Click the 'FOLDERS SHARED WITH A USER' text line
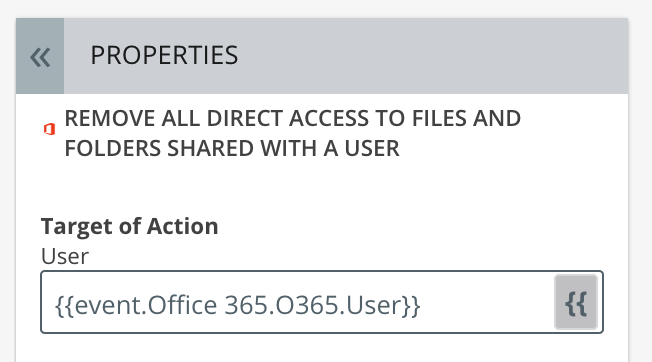This screenshot has height=362, width=652. 232,148
